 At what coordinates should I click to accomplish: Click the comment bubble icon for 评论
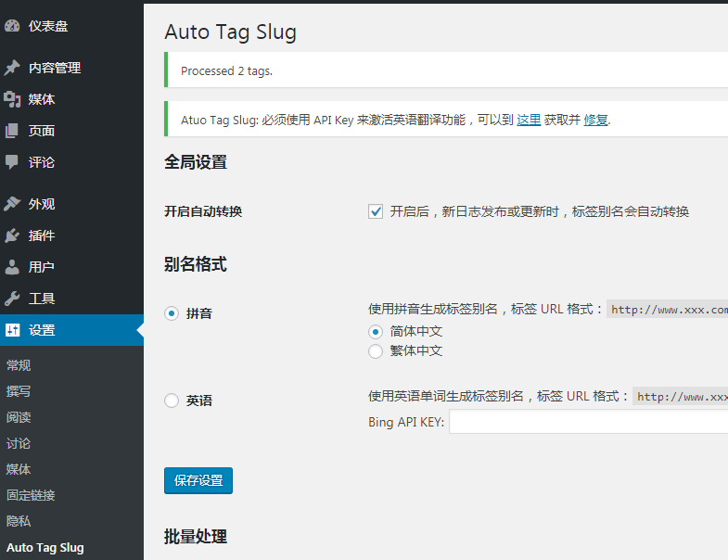[12, 162]
